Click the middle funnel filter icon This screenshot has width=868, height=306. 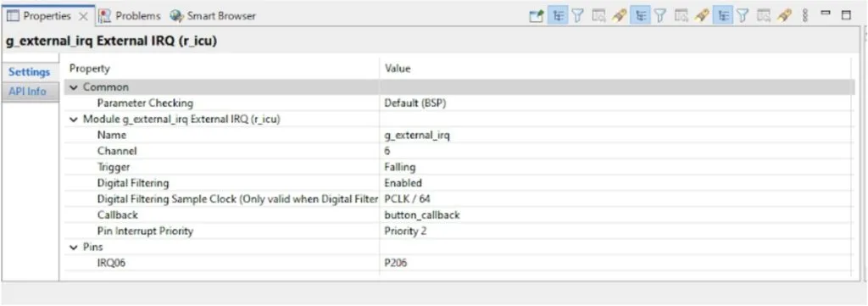[659, 16]
